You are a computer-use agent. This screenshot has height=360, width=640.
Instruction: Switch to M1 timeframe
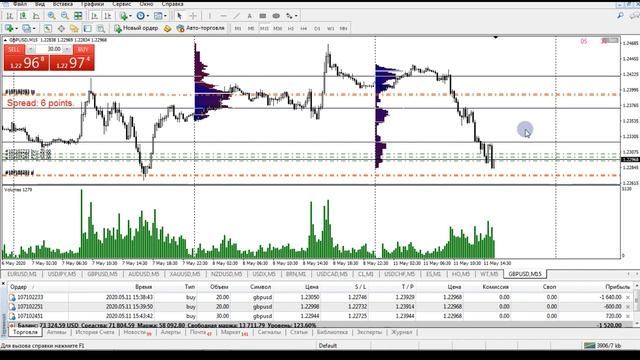coord(238,28)
